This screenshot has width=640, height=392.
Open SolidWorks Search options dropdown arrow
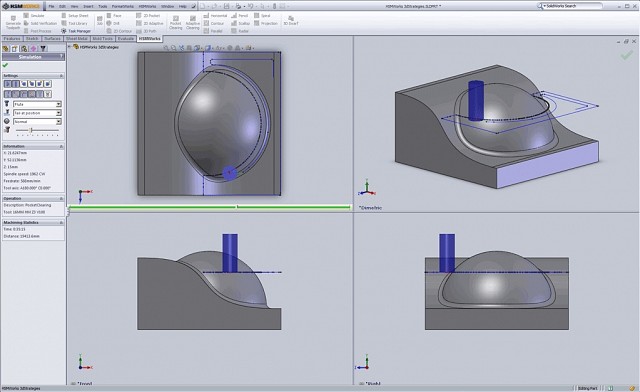coord(544,6)
